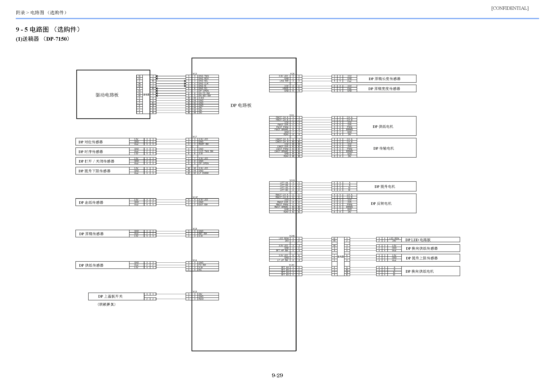Click the 'DP 对位传感器' box
Image resolution: width=555 pixels, height=392 pixels.
point(102,142)
